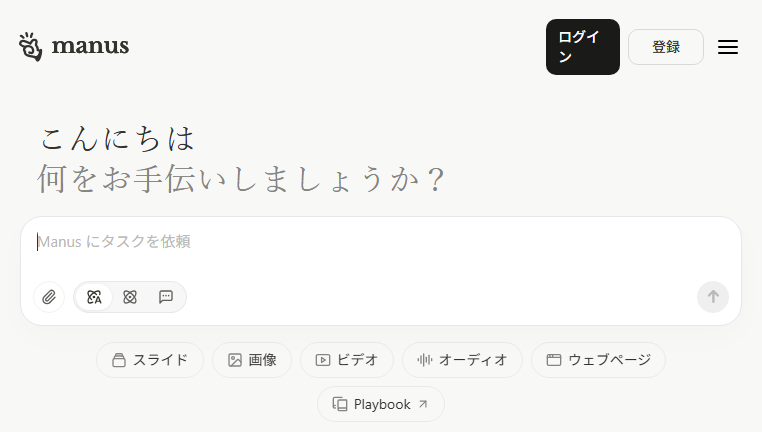Choose the スライド option
Image resolution: width=762 pixels, height=432 pixels.
point(150,360)
